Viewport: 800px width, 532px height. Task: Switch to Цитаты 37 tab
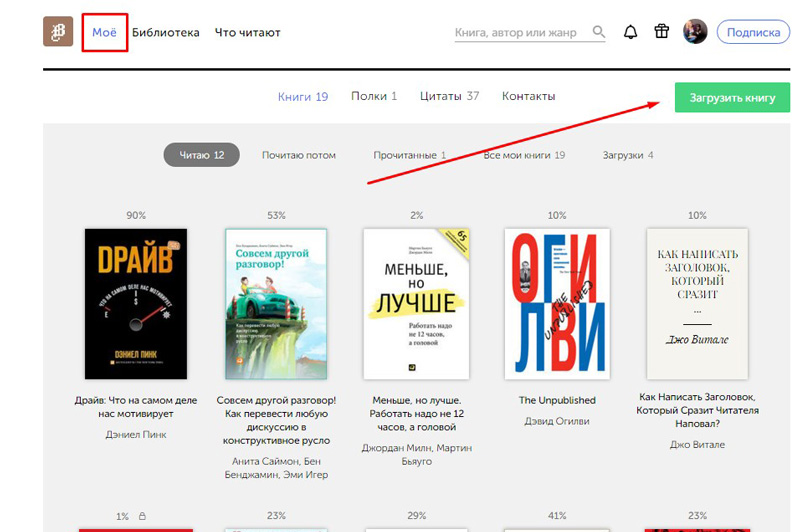coord(449,96)
